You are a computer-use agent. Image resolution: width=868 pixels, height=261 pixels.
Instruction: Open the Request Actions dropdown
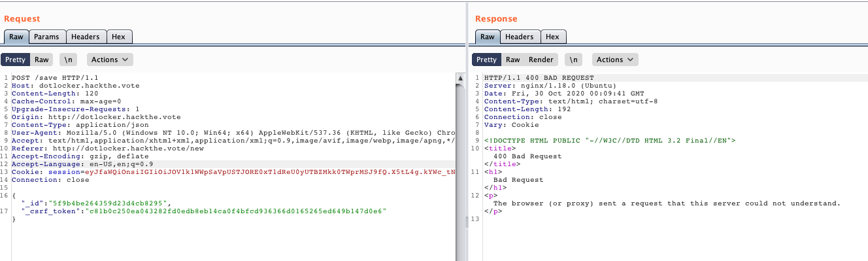110,60
